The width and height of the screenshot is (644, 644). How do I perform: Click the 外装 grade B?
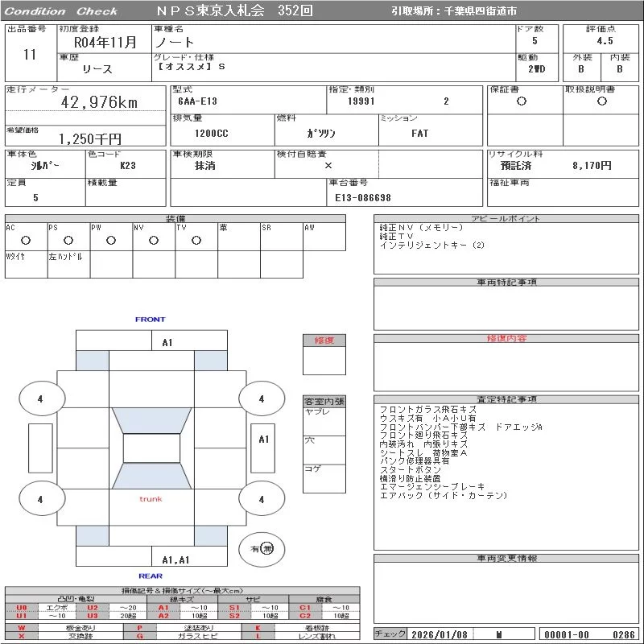pos(581,69)
